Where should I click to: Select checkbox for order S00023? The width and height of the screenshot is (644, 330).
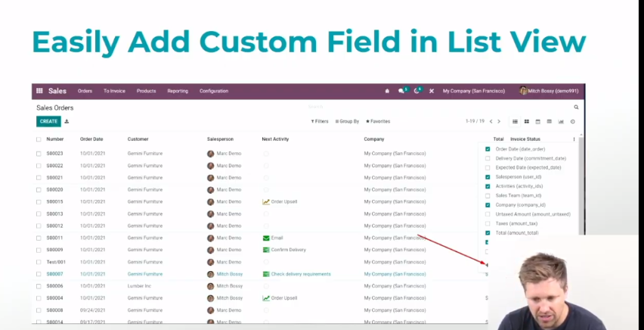click(39, 154)
